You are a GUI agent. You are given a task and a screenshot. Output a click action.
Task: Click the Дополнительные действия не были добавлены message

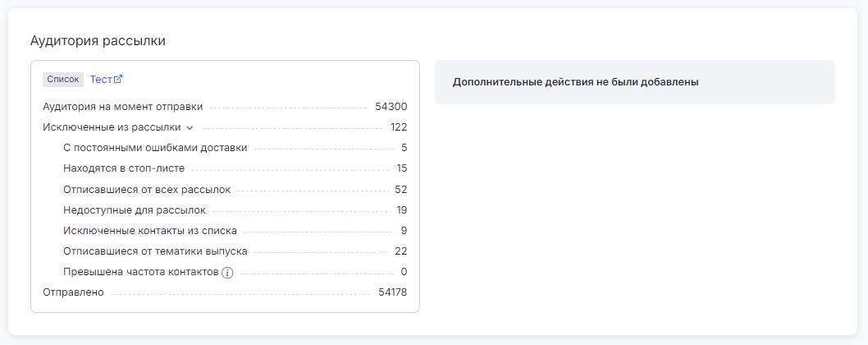coord(575,82)
